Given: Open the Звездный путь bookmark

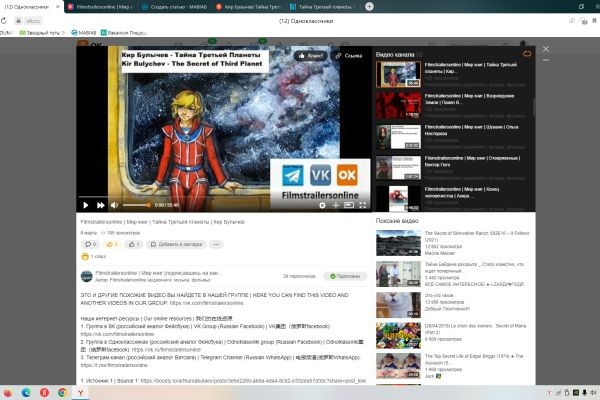Looking at the screenshot, I should pyautogui.click(x=42, y=33).
